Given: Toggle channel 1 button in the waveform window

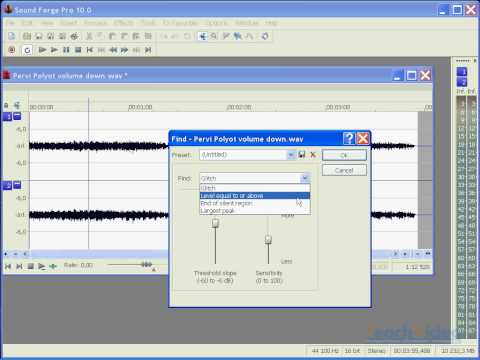Looking at the screenshot, I should point(8,116).
